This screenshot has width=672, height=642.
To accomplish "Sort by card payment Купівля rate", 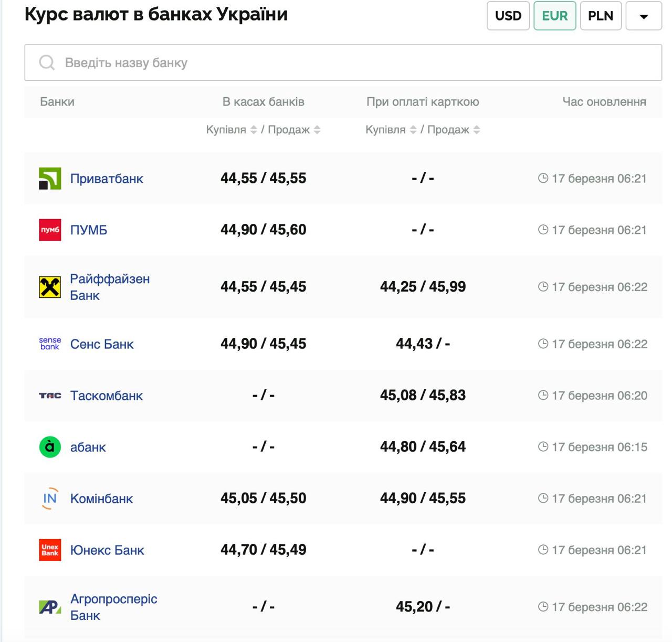I will 413,130.
